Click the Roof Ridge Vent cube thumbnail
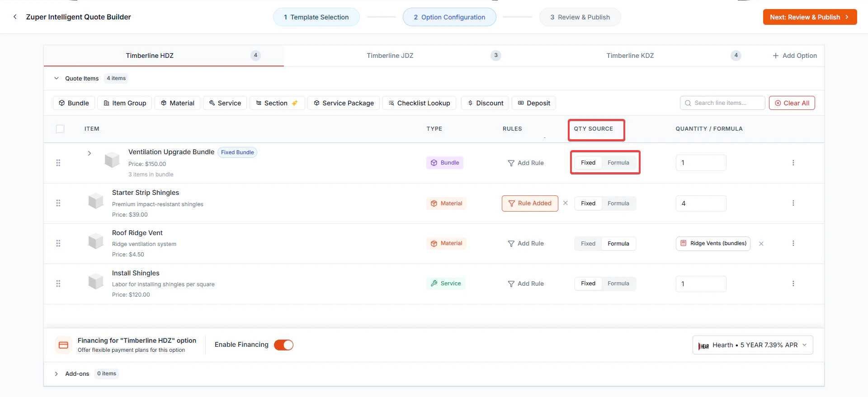The width and height of the screenshot is (868, 397). 96,241
